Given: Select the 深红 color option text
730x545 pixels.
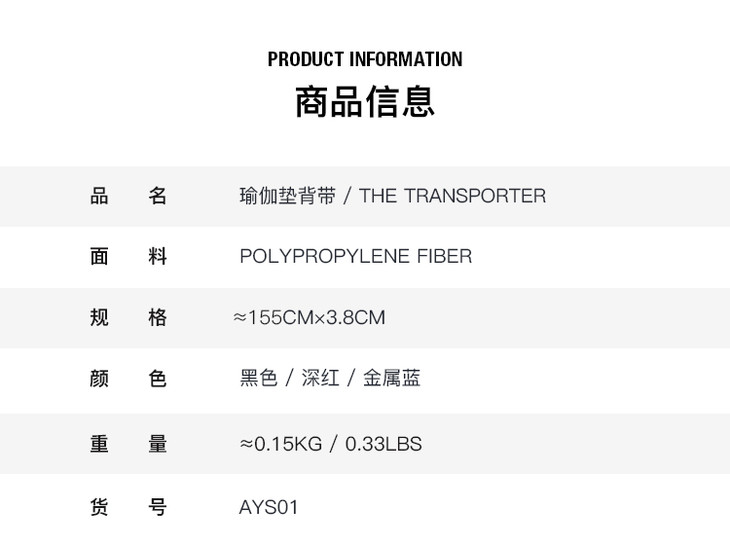Looking at the screenshot, I should coord(321,379).
